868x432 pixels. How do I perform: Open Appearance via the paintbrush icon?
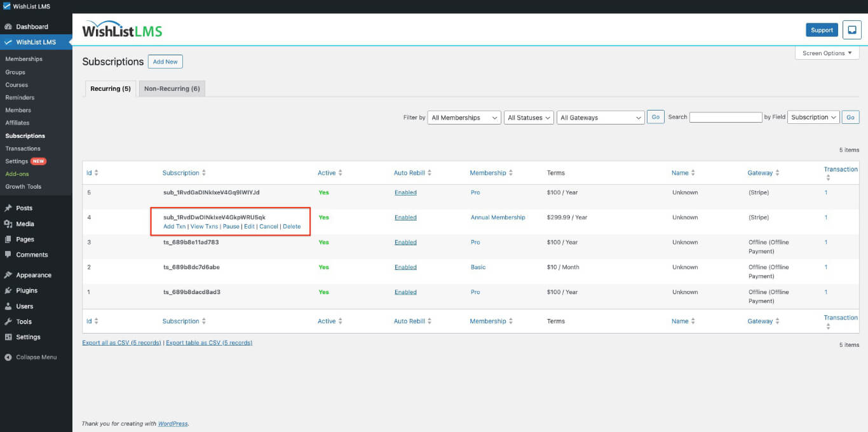[8, 274]
